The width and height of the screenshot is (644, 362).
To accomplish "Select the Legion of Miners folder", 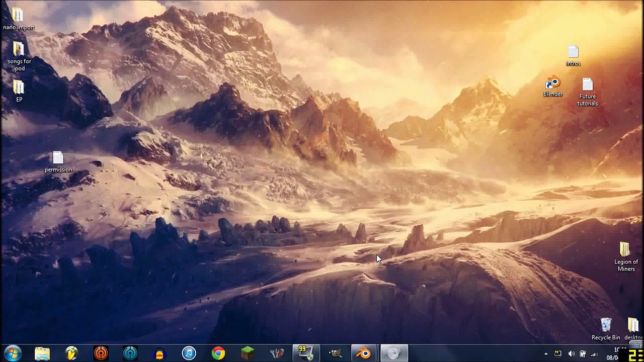I will click(625, 249).
